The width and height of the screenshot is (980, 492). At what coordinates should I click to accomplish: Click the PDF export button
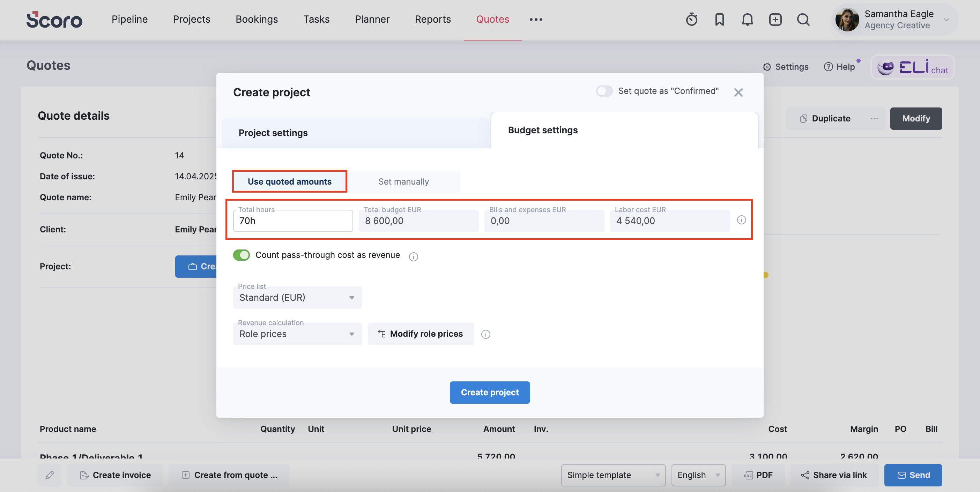(758, 475)
